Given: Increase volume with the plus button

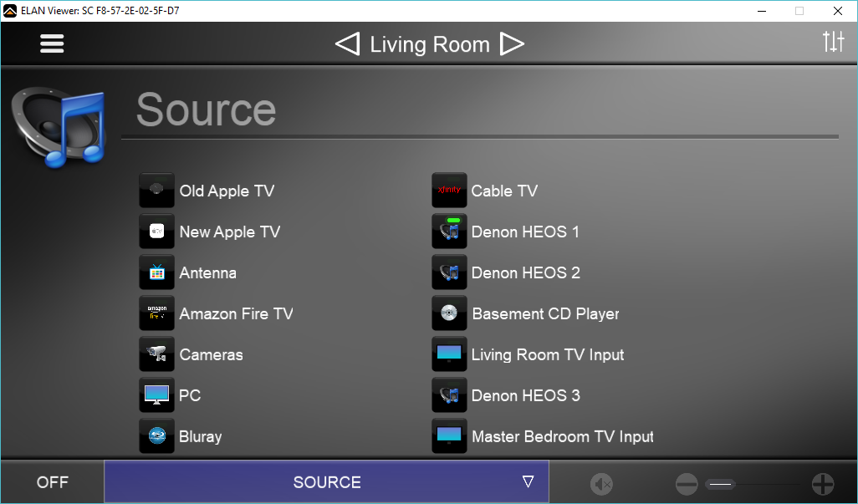Looking at the screenshot, I should (823, 483).
